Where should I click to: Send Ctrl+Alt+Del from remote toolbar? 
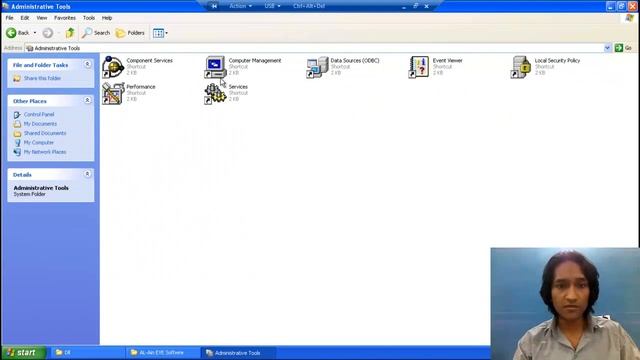pyautogui.click(x=309, y=6)
